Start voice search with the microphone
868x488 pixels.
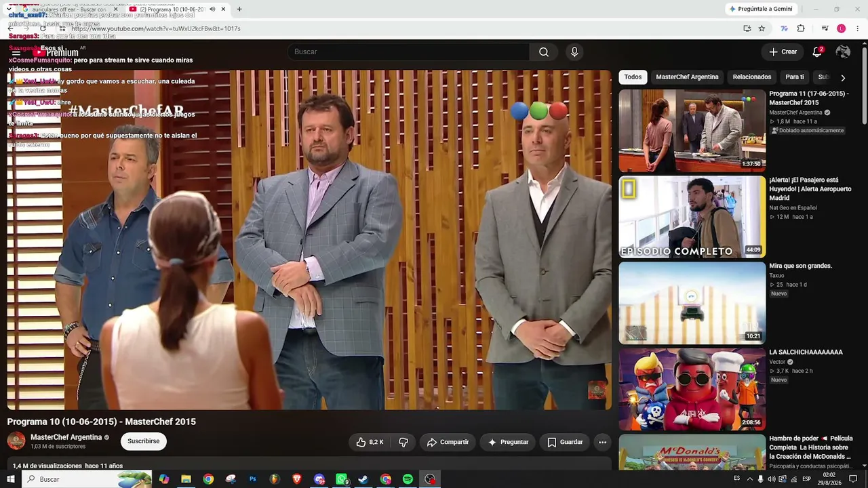point(574,52)
